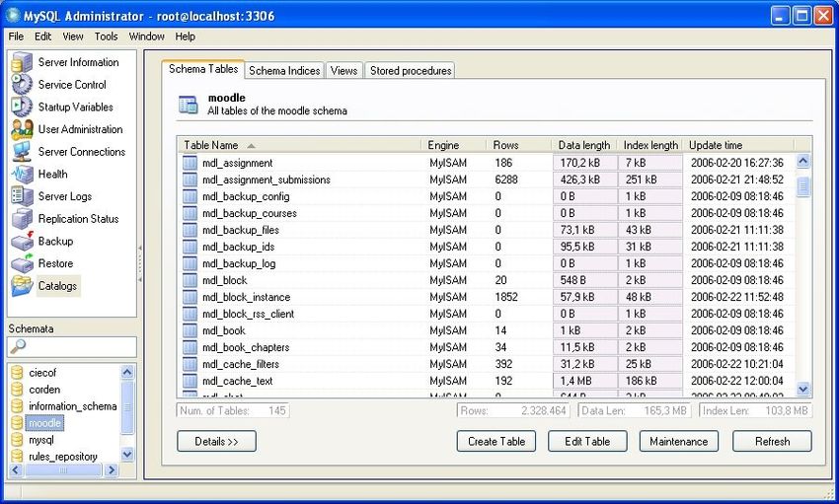
Task: Open the Replication Status icon
Action: pyautogui.click(x=22, y=219)
